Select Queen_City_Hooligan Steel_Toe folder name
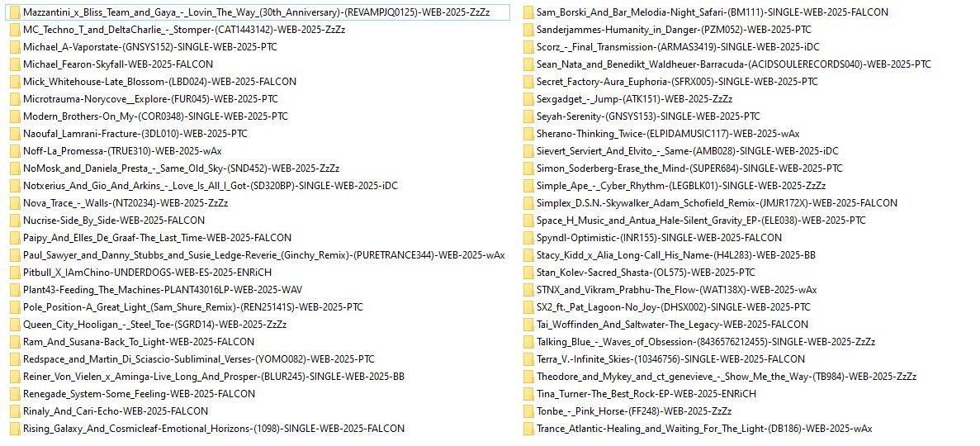 [x=155, y=325]
